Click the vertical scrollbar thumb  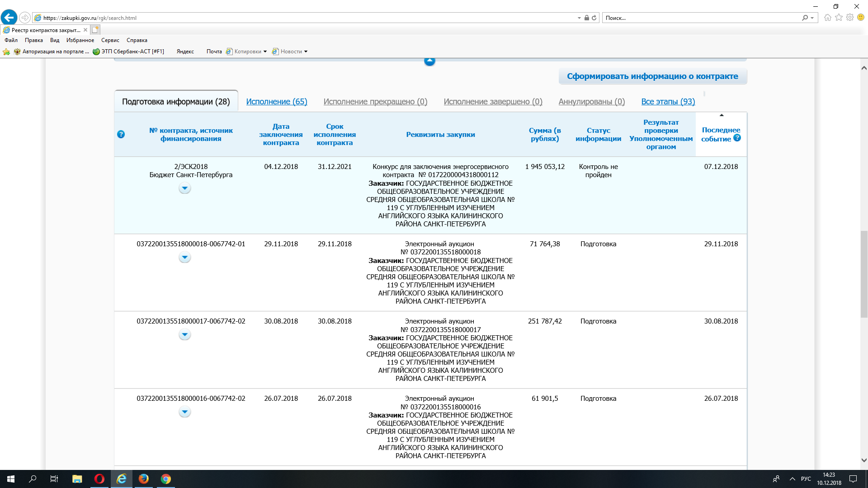click(864, 274)
